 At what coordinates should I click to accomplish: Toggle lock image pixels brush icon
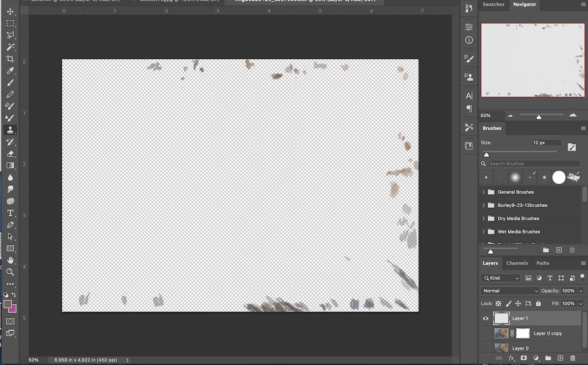(508, 303)
